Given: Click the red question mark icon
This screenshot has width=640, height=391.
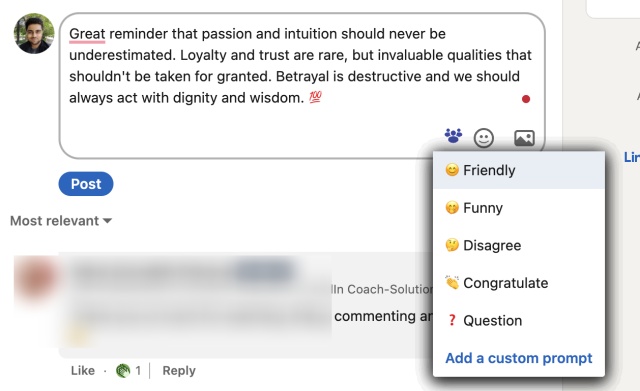Looking at the screenshot, I should click(452, 320).
